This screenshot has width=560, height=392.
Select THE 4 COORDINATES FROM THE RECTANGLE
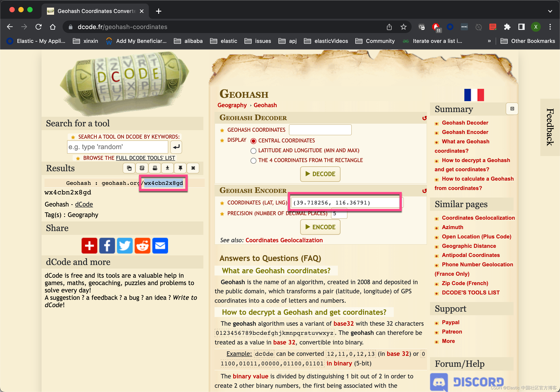[253, 160]
